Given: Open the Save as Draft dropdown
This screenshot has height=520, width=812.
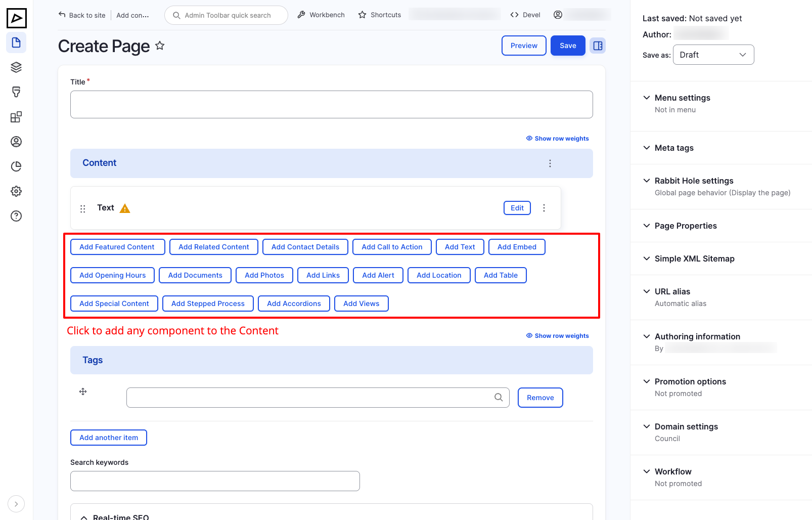Looking at the screenshot, I should click(713, 55).
